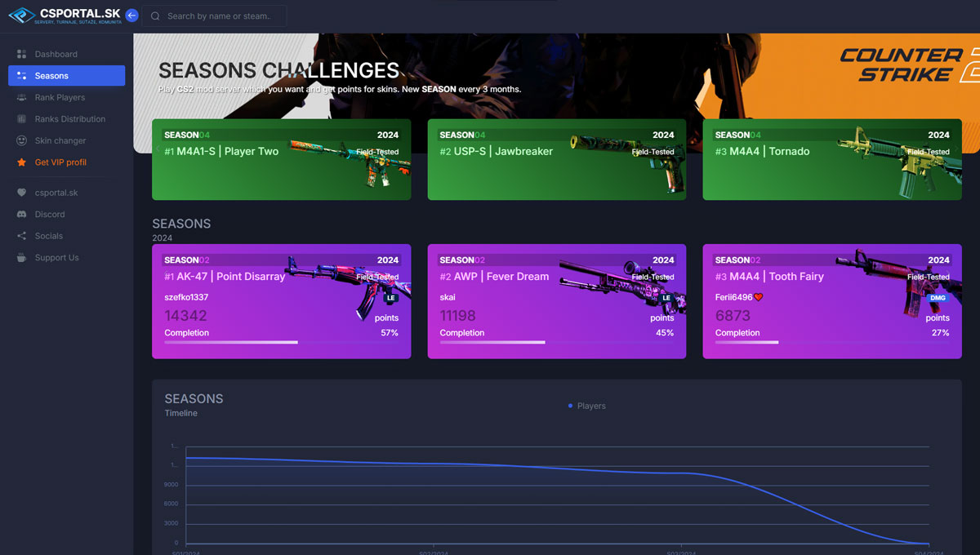The height and width of the screenshot is (555, 980).
Task: Open the M4A1-S Player Two season card
Action: [281, 159]
